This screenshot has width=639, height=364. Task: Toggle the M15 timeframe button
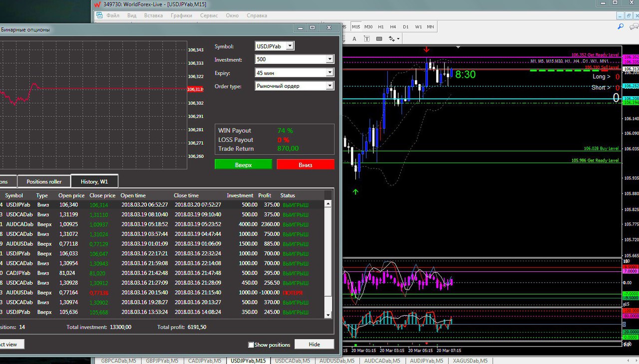click(x=356, y=27)
